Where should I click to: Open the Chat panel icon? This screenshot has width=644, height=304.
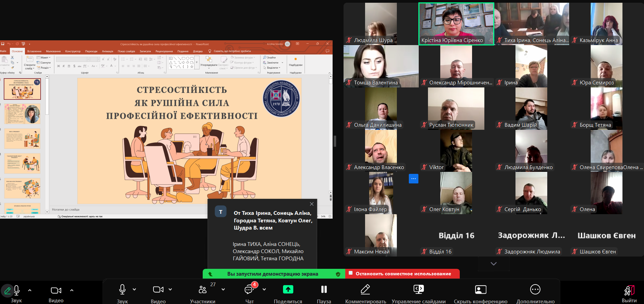click(249, 290)
